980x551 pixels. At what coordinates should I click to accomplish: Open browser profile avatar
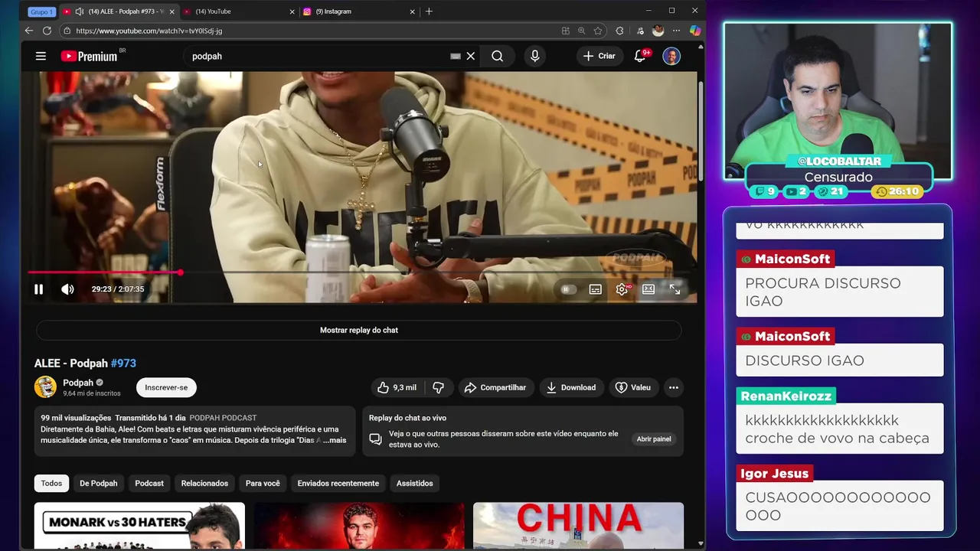click(658, 31)
